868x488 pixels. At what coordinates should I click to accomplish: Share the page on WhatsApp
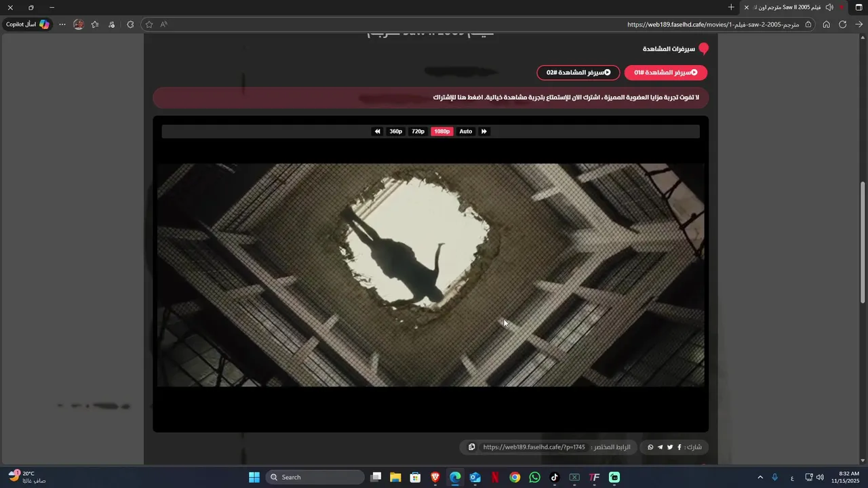pyautogui.click(x=651, y=447)
